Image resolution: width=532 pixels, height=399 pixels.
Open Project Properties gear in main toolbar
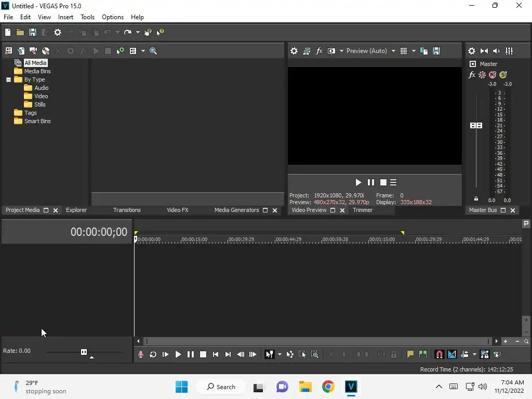[x=58, y=32]
